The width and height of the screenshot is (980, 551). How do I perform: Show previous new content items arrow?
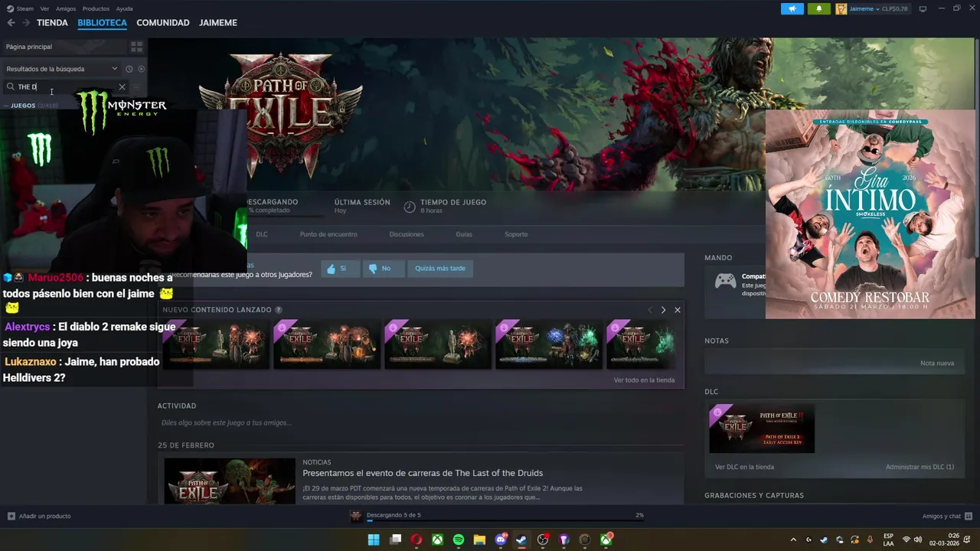click(650, 310)
